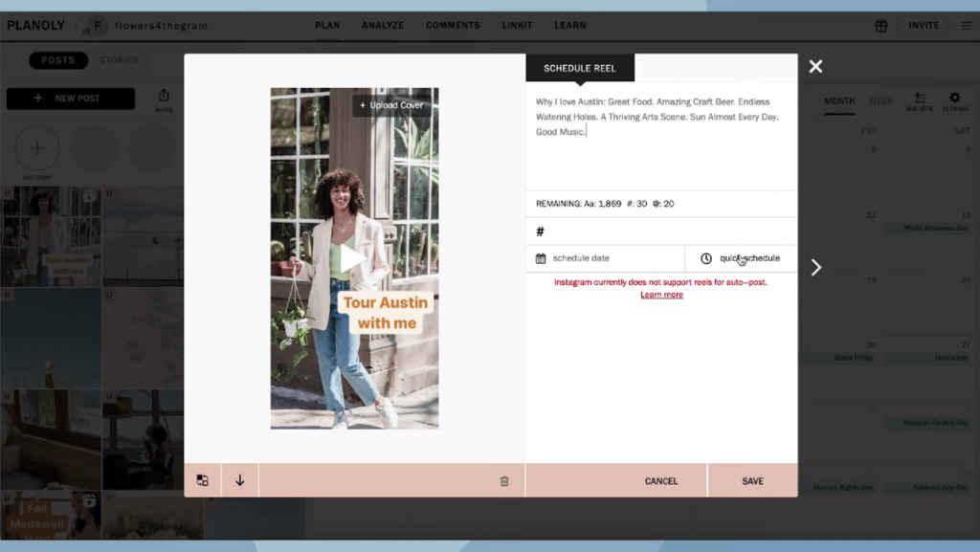Open the Fall Madewell Haul post thumbnail
This screenshot has height=552, width=980.
click(x=51, y=515)
